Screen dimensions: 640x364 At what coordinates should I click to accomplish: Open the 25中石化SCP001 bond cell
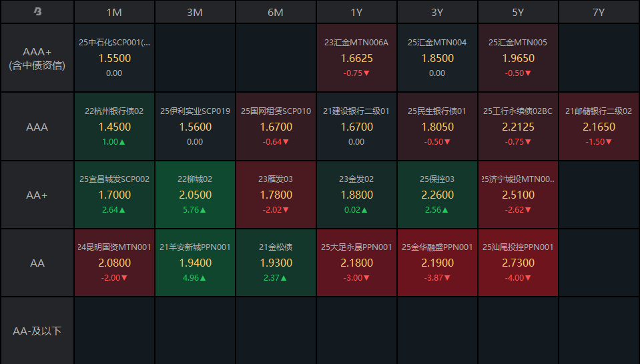[114, 58]
